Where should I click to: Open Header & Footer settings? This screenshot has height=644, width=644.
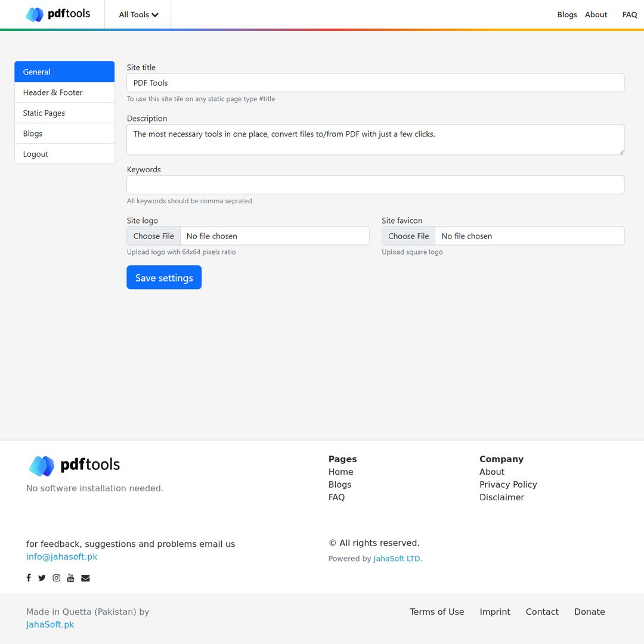64,92
